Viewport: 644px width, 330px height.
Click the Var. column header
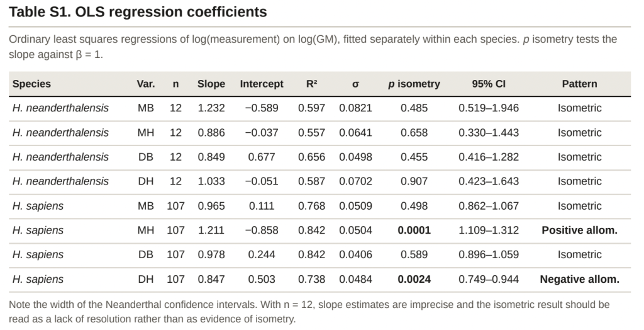coord(146,84)
